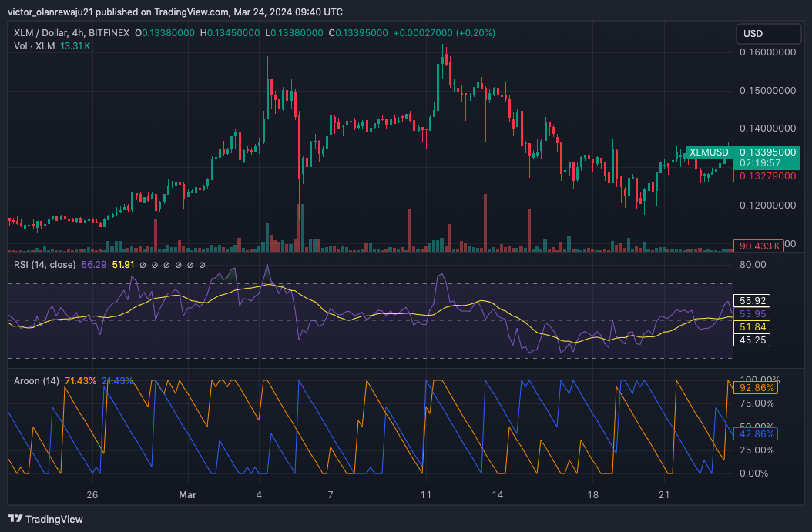Image resolution: width=812 pixels, height=532 pixels.
Task: Click the yellow 51.84 RSI average label
Action: tap(753, 326)
